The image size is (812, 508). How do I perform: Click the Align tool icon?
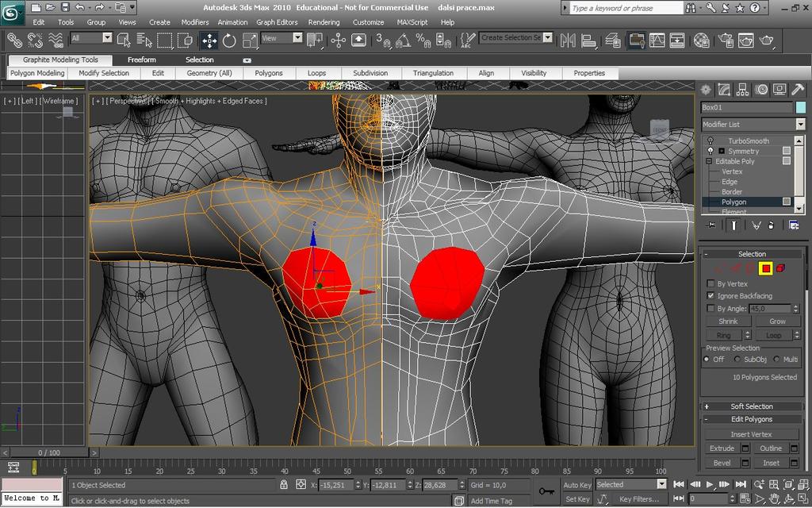pyautogui.click(x=588, y=40)
